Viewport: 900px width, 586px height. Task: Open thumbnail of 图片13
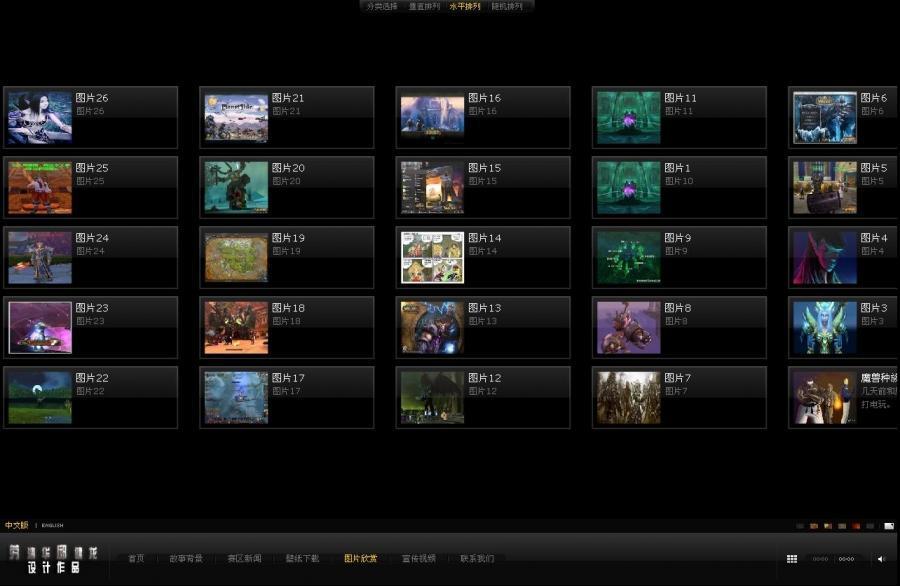(x=433, y=328)
